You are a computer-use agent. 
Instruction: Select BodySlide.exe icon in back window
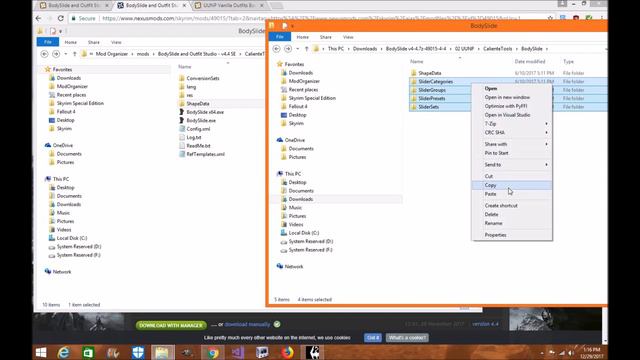click(182, 120)
